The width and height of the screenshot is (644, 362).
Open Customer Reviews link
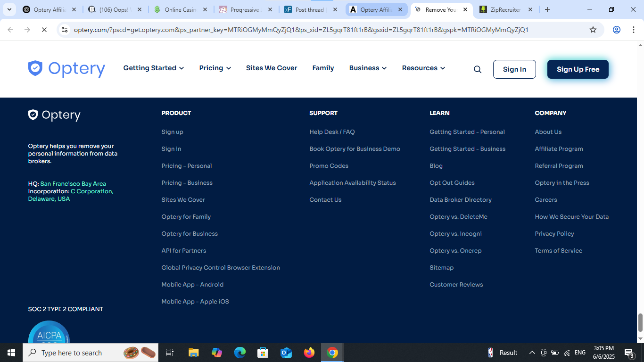click(x=456, y=285)
